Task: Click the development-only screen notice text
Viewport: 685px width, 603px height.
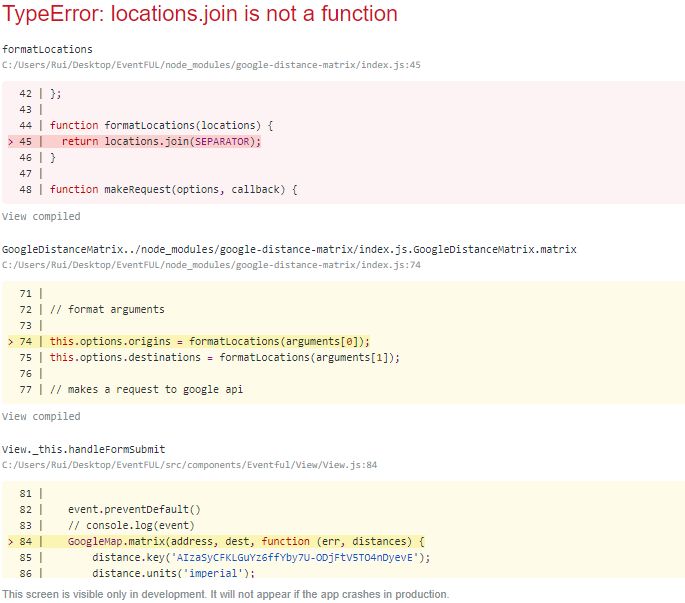Action: point(225,594)
